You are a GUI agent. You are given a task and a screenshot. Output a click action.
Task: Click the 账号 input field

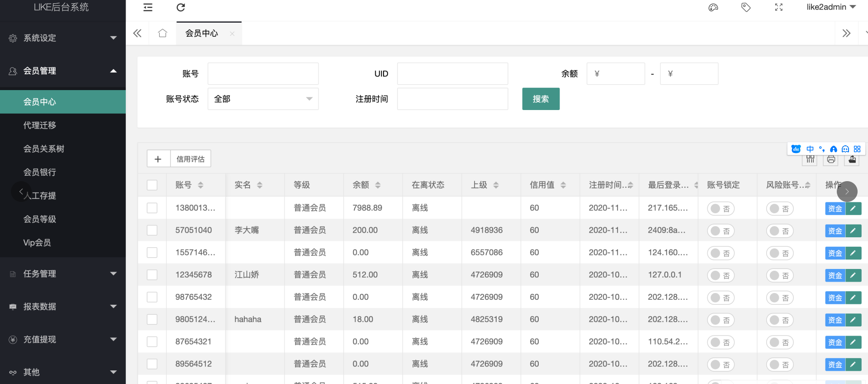(263, 74)
